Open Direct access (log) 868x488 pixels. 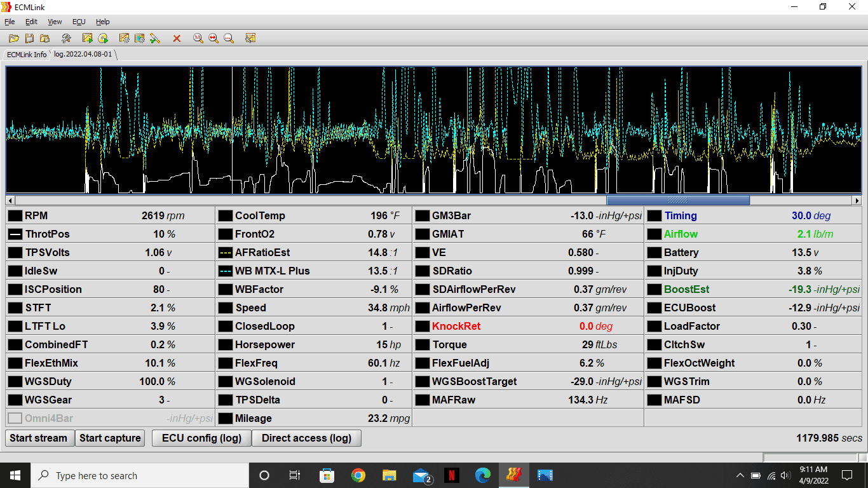click(307, 438)
